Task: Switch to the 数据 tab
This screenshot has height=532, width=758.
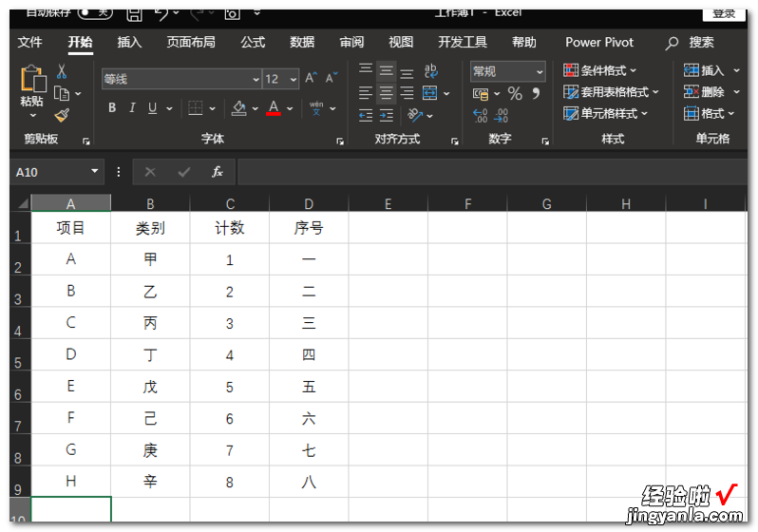Action: click(x=302, y=43)
